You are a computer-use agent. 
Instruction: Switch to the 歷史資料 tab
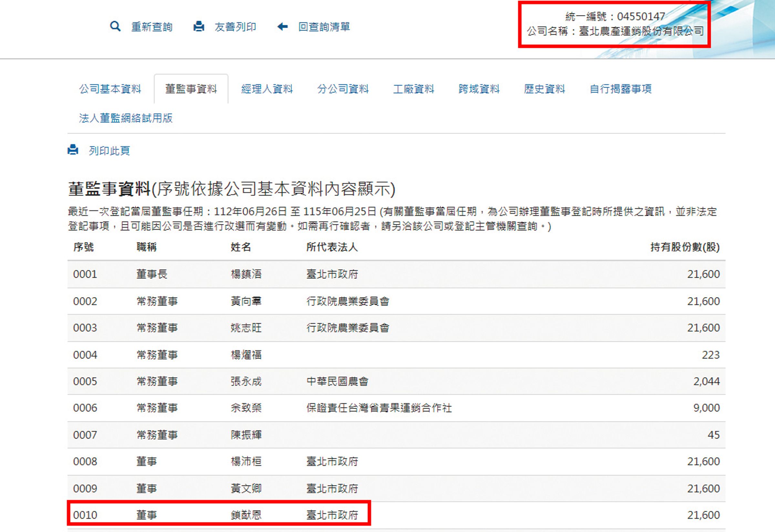544,89
